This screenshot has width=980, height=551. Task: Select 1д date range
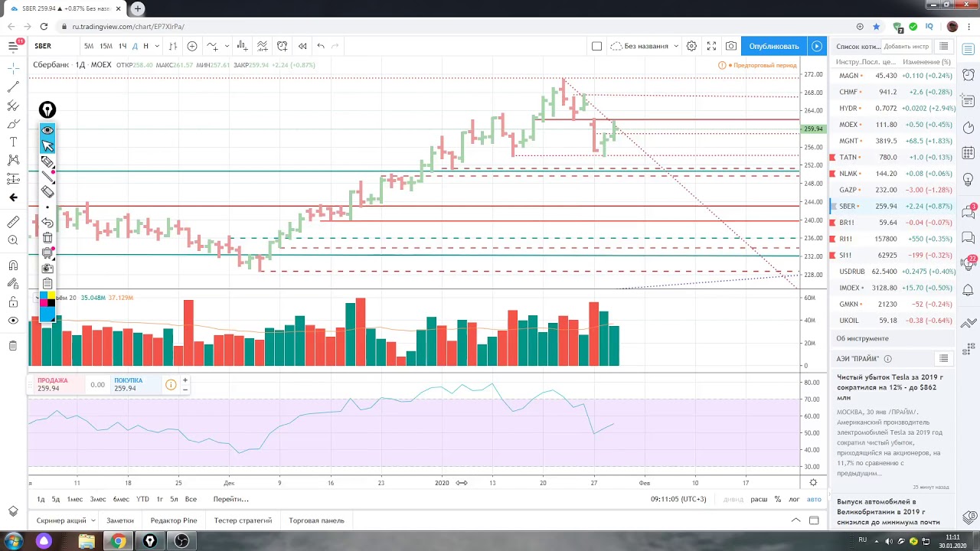(x=41, y=499)
